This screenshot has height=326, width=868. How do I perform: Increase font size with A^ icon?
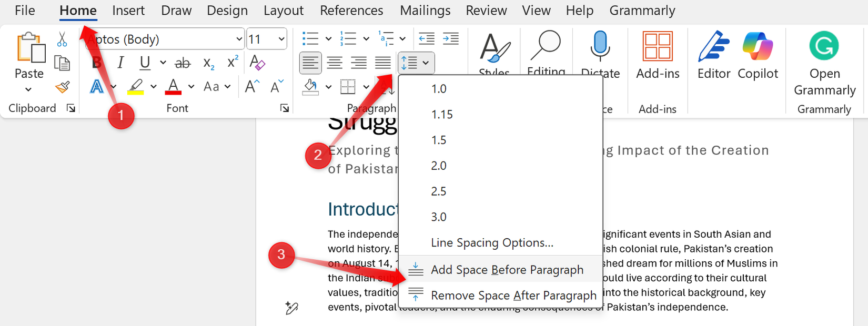click(253, 86)
